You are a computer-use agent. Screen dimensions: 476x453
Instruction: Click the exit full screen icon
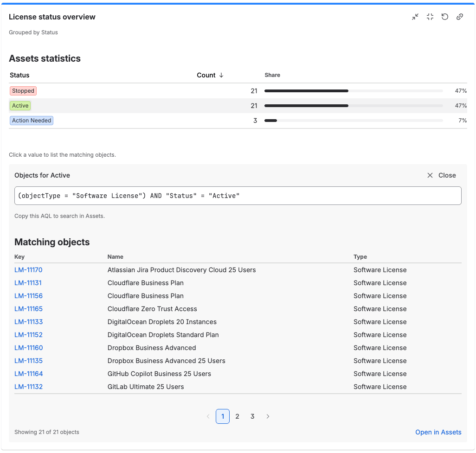pyautogui.click(x=430, y=17)
